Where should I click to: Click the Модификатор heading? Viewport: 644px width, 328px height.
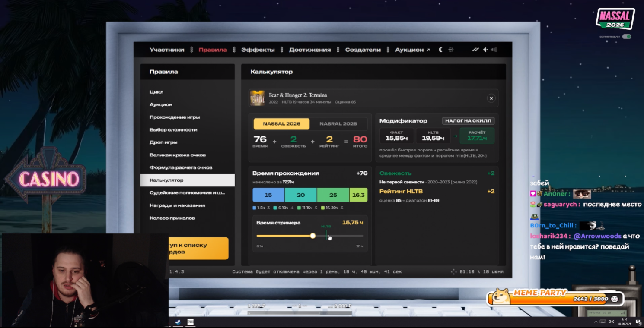click(x=403, y=121)
